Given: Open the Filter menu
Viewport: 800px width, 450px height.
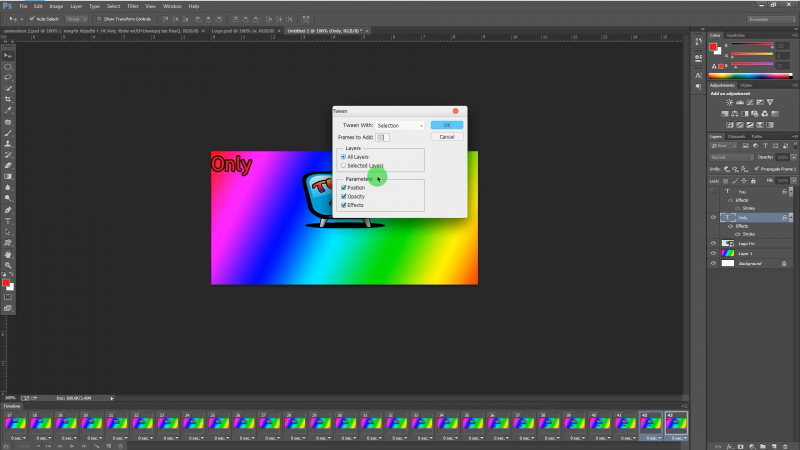Looking at the screenshot, I should [x=132, y=5].
